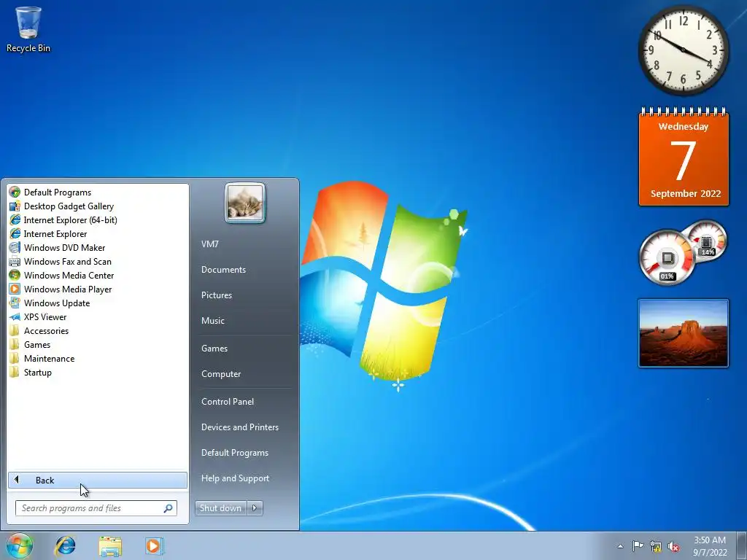Click the Search programs and files box
This screenshot has height=560, width=747.
coord(96,508)
